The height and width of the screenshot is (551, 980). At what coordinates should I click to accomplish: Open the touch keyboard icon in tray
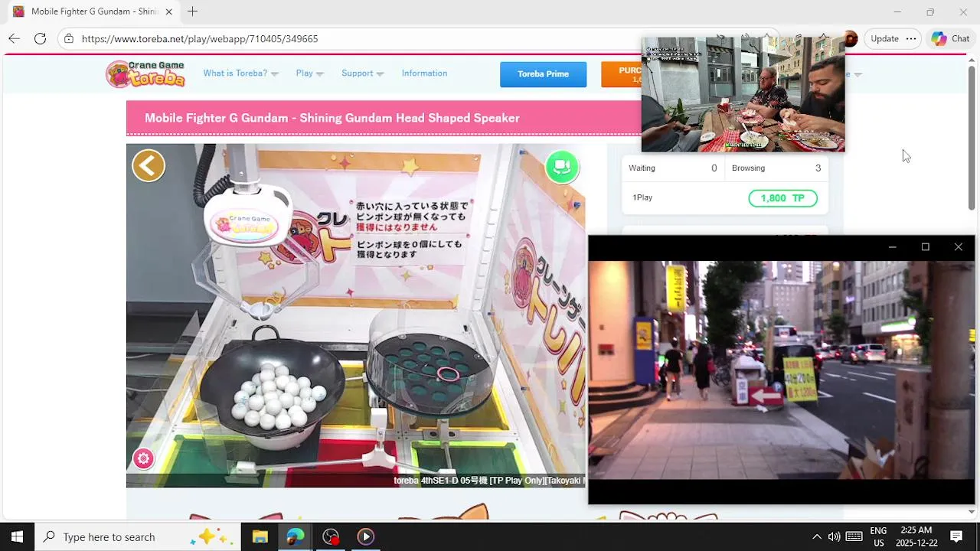854,536
